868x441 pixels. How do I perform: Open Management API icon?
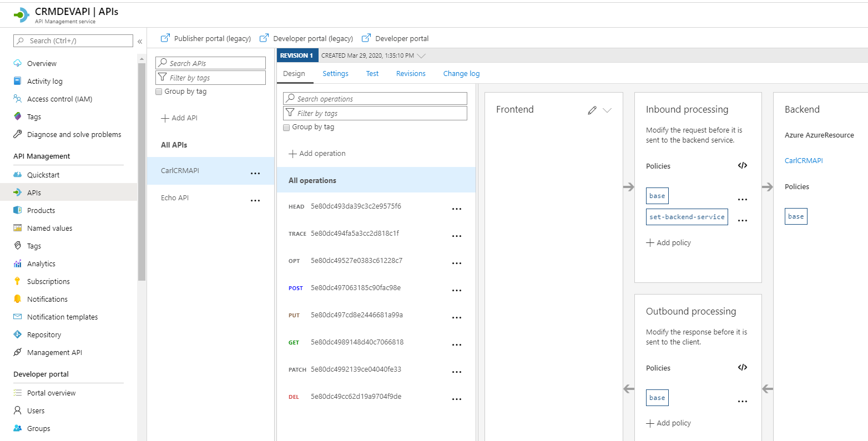[x=17, y=352]
